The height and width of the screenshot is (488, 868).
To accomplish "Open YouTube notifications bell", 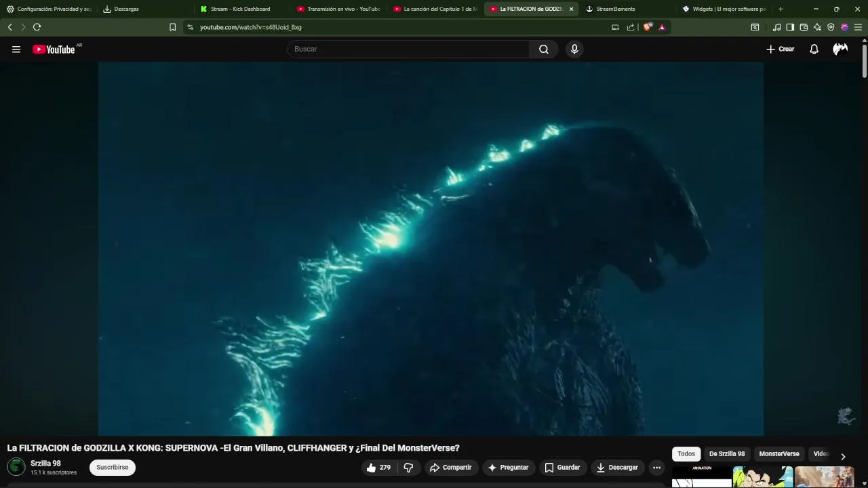I will [814, 49].
